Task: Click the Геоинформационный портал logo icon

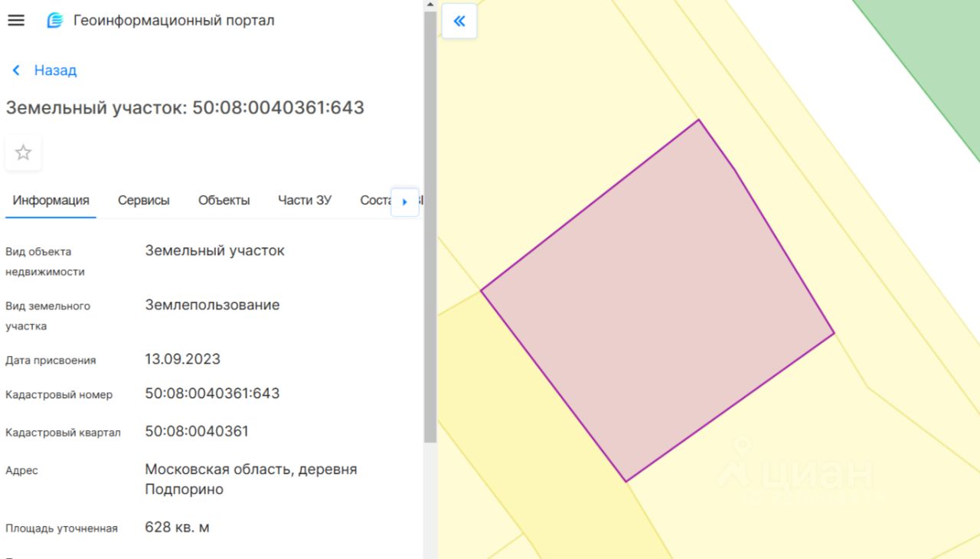Action: tap(55, 21)
